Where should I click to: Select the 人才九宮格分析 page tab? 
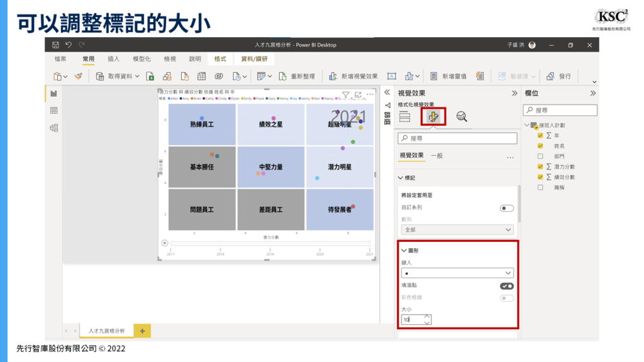(106, 331)
